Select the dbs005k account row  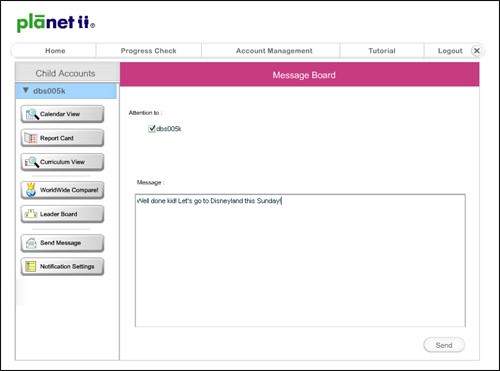66,91
